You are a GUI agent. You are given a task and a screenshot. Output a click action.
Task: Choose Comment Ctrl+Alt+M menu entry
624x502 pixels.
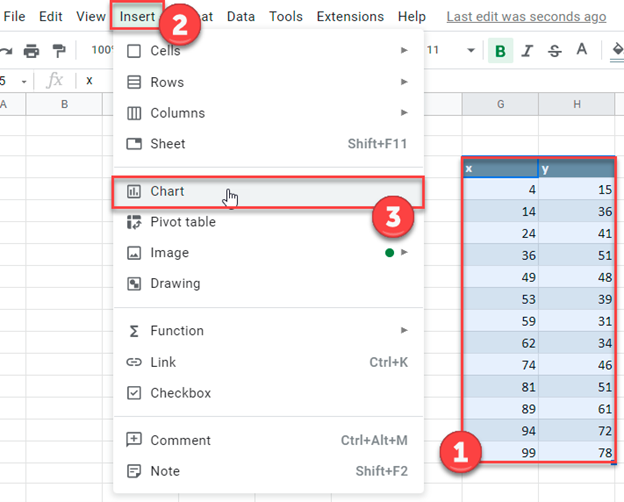click(x=268, y=440)
